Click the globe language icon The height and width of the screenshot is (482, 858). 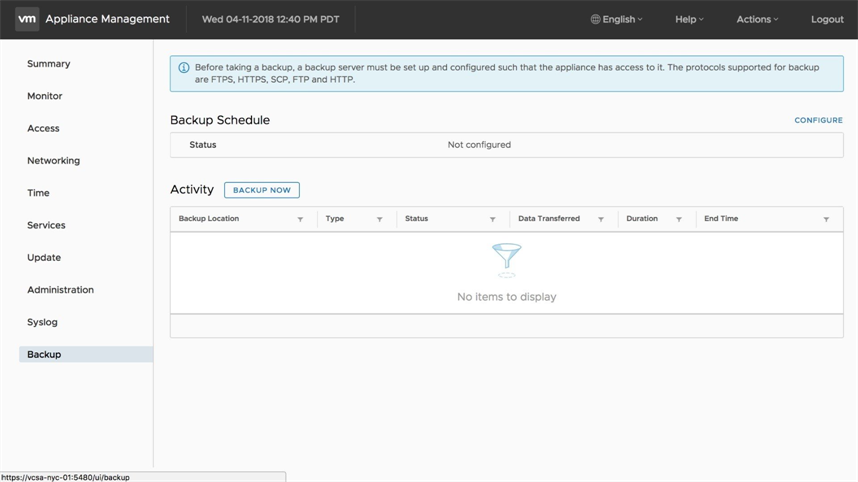[x=596, y=19]
